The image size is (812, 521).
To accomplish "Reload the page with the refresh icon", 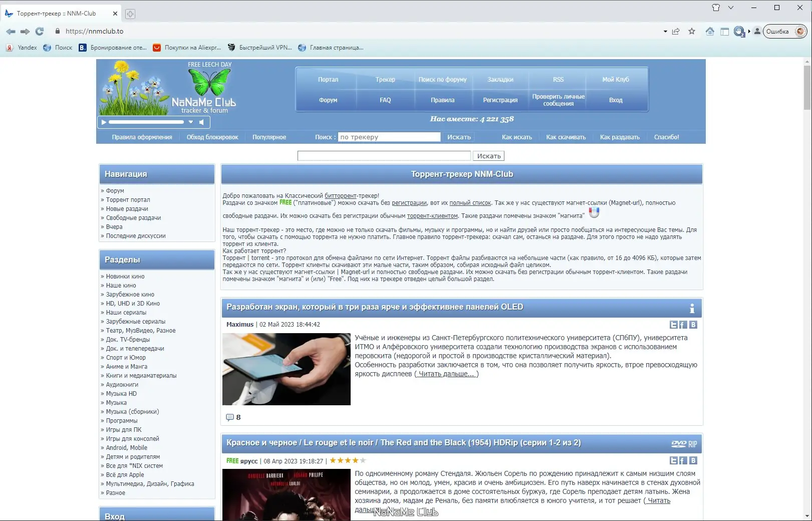I will (40, 31).
